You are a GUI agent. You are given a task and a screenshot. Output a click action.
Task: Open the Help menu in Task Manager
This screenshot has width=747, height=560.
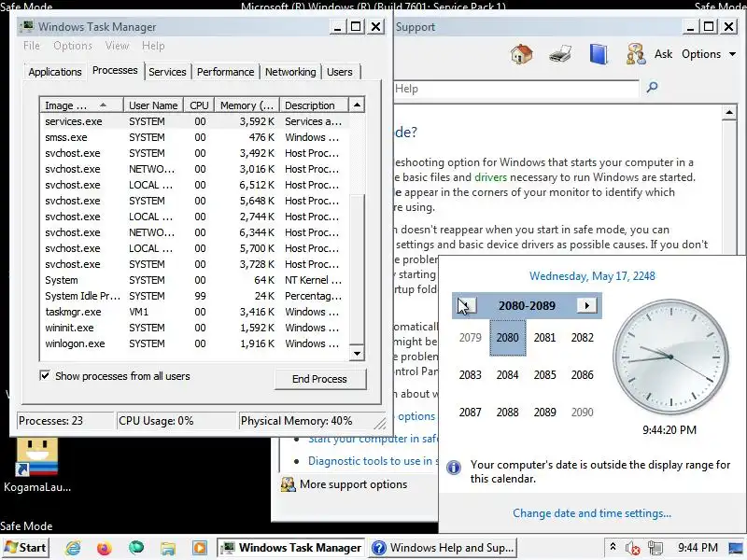tap(153, 46)
